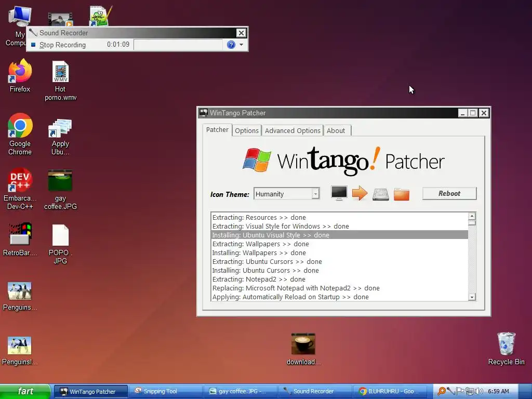532x399 pixels.
Task: Open Action Center flag tray icon
Action: [x=459, y=391]
